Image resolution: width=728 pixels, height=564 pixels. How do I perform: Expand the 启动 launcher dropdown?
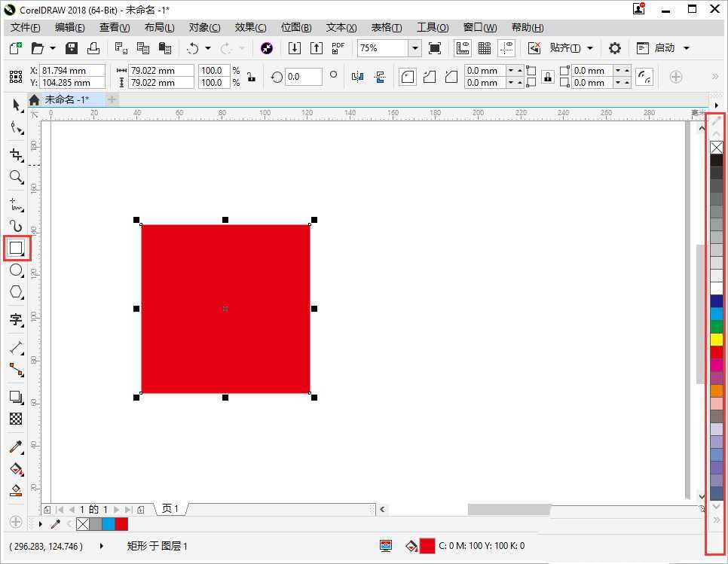tap(686, 48)
